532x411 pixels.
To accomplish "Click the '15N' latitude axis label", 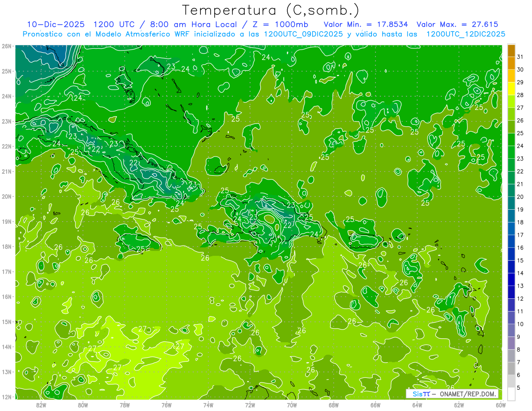I will [x=7, y=321].
